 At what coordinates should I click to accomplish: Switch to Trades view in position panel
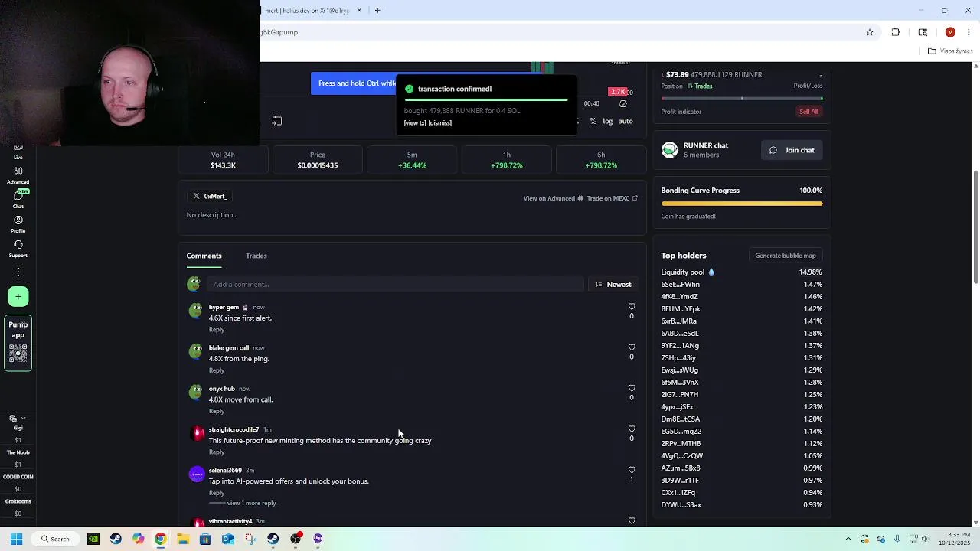(x=700, y=86)
